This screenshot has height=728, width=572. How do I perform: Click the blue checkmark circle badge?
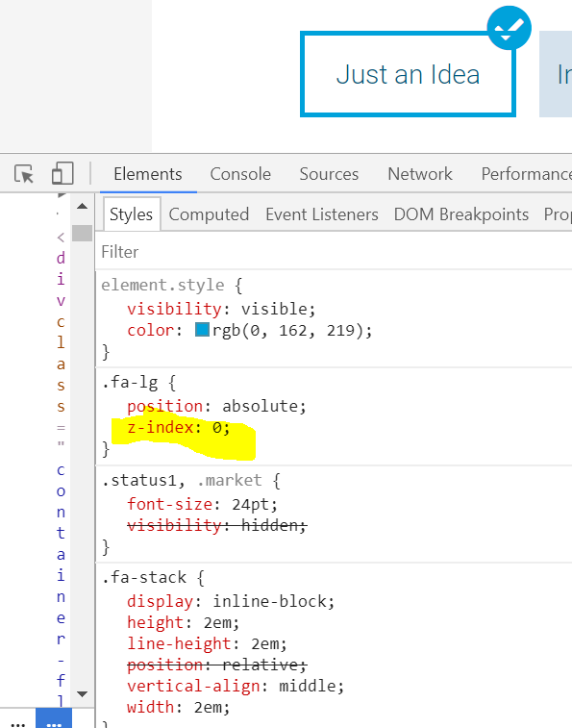click(509, 28)
